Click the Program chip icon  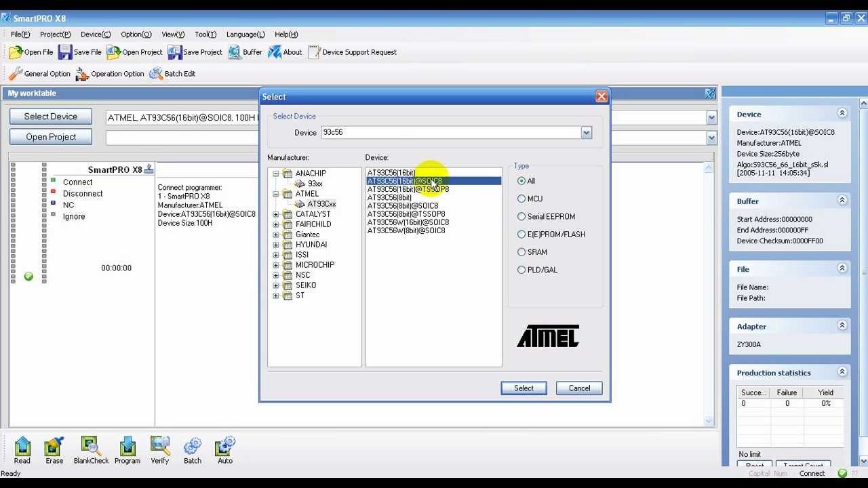pyautogui.click(x=127, y=450)
